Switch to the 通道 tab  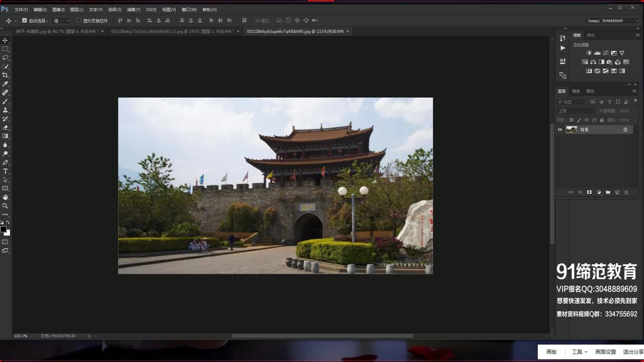(x=576, y=91)
